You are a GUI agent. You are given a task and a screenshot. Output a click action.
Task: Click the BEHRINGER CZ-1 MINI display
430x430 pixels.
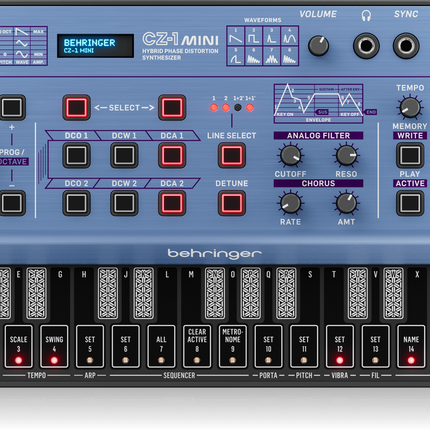95,46
